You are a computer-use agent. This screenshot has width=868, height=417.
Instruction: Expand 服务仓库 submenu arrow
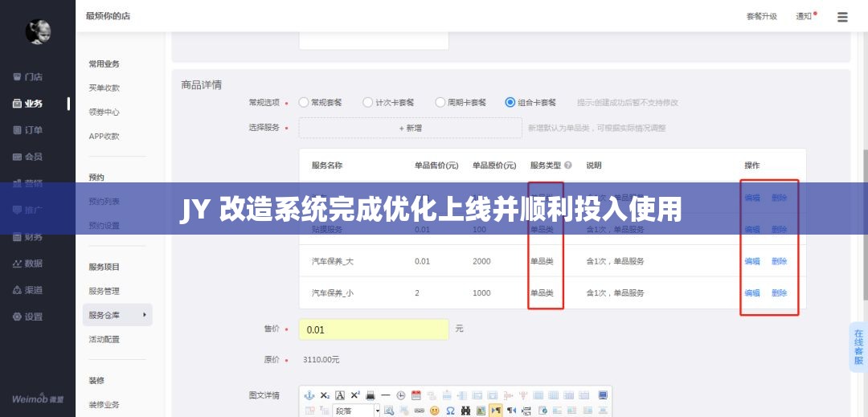click(145, 315)
